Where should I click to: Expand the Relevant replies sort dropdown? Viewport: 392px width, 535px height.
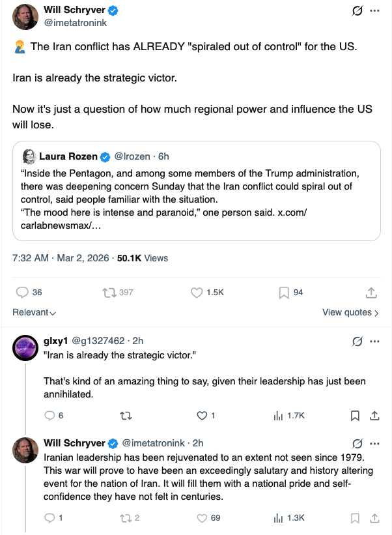point(34,312)
